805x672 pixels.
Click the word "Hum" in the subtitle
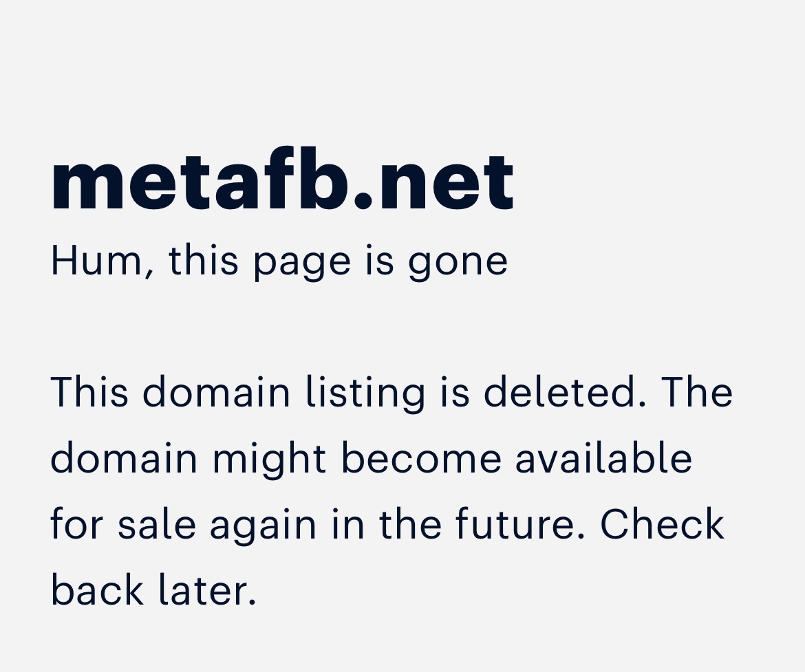(x=100, y=261)
